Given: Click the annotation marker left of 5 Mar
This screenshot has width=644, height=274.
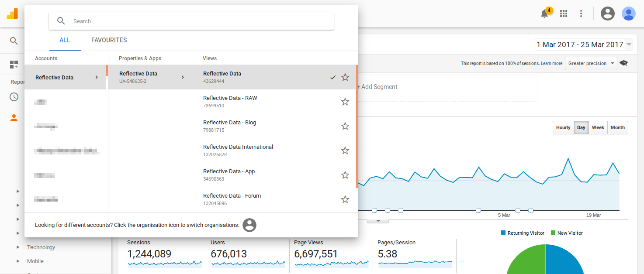Looking at the screenshot, I should (478, 211).
